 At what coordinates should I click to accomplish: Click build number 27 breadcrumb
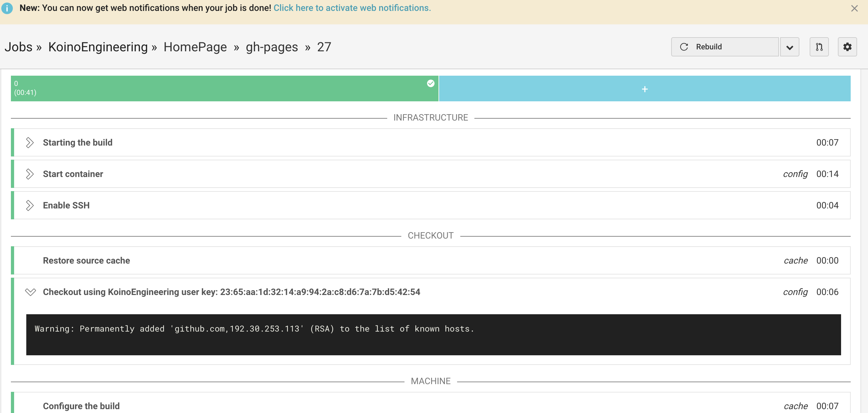324,47
